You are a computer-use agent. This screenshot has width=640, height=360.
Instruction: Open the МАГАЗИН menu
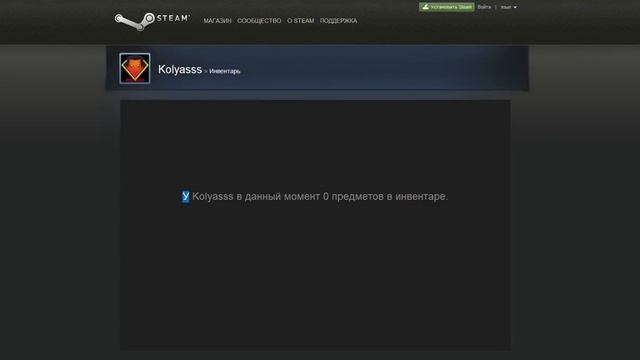click(218, 21)
